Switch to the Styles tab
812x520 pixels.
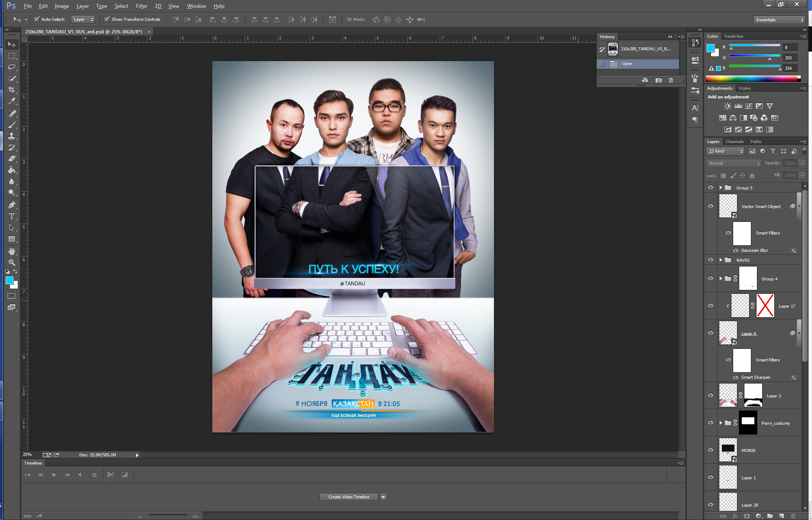(x=744, y=88)
